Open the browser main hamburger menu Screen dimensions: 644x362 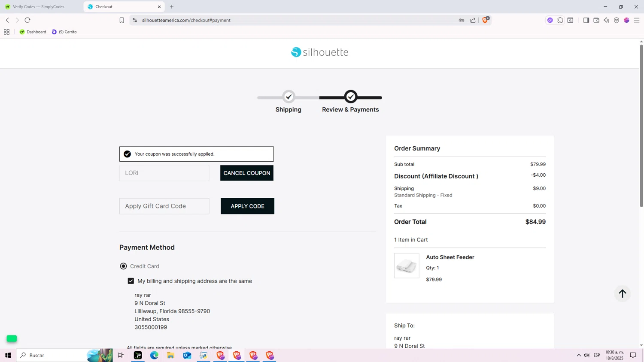click(x=637, y=20)
